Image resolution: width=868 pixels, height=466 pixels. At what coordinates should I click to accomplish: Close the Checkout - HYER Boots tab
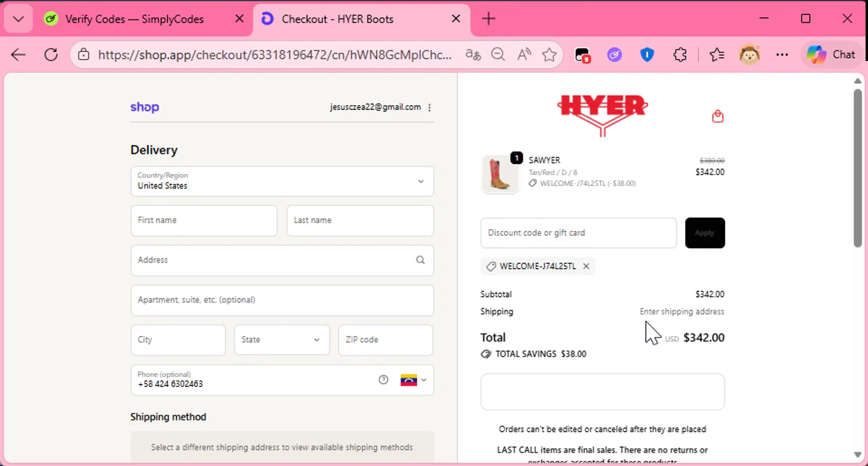456,19
